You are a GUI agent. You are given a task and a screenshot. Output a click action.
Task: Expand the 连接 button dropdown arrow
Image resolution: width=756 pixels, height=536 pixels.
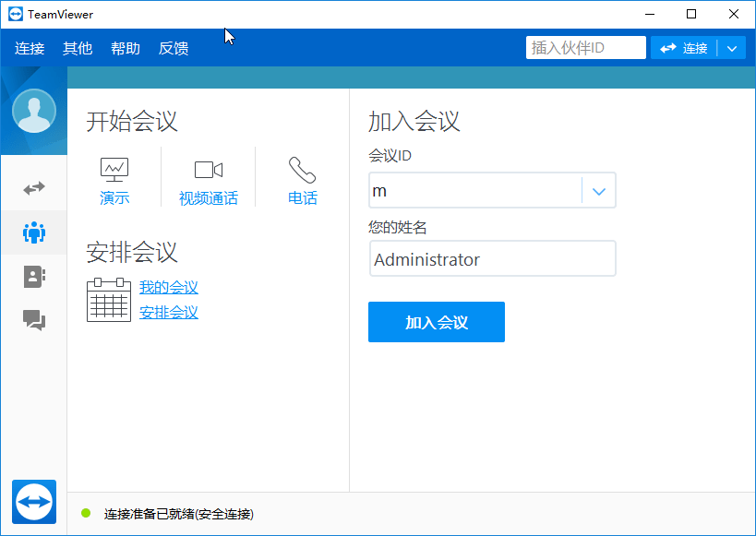pos(732,48)
